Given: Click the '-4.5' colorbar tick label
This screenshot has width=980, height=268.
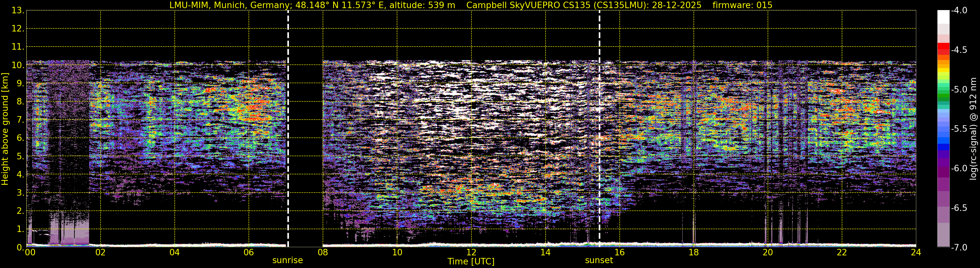Looking at the screenshot, I should tap(959, 50).
